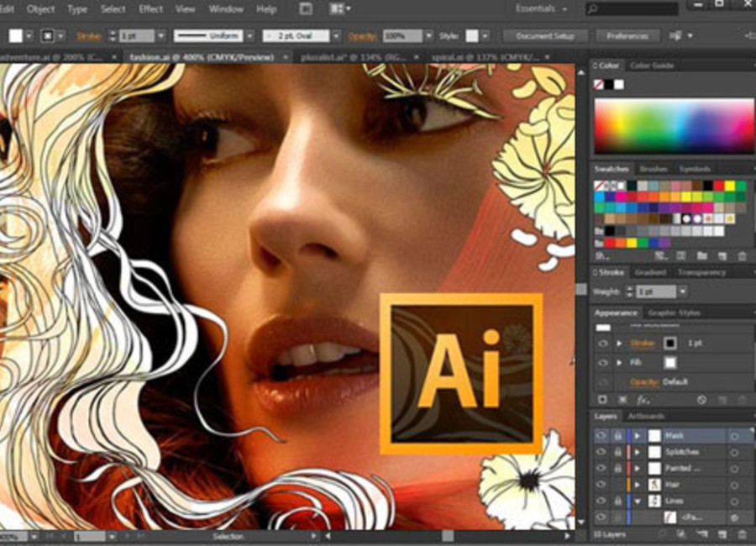Open the Uniform variable width profile dropdown

pyautogui.click(x=249, y=35)
